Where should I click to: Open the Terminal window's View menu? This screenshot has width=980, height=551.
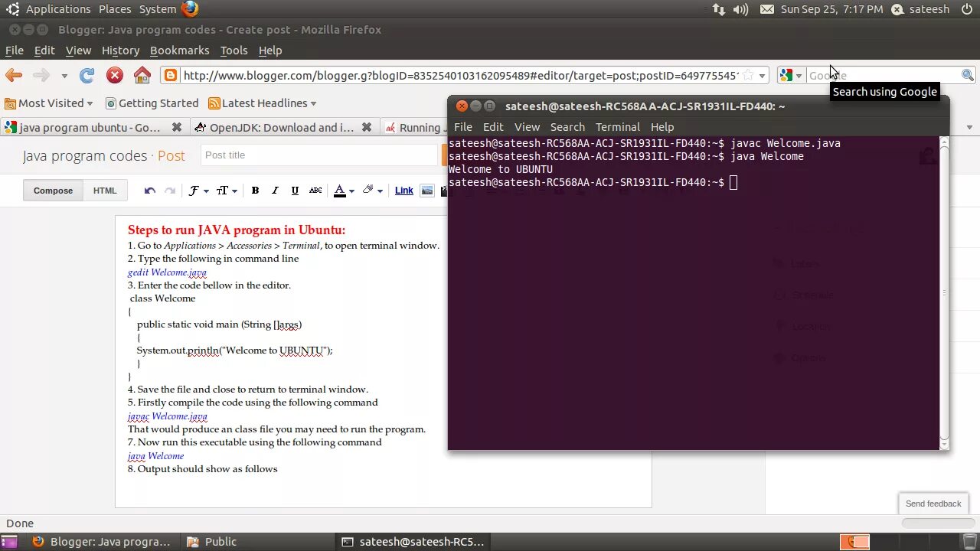pos(527,127)
